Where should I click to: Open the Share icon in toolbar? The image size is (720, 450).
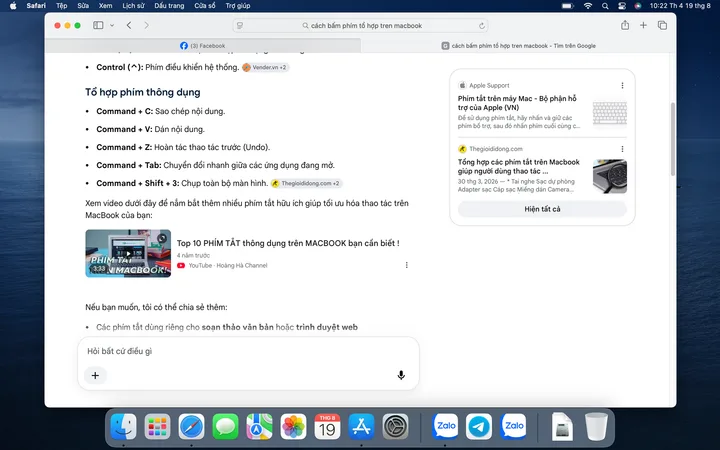[625, 25]
